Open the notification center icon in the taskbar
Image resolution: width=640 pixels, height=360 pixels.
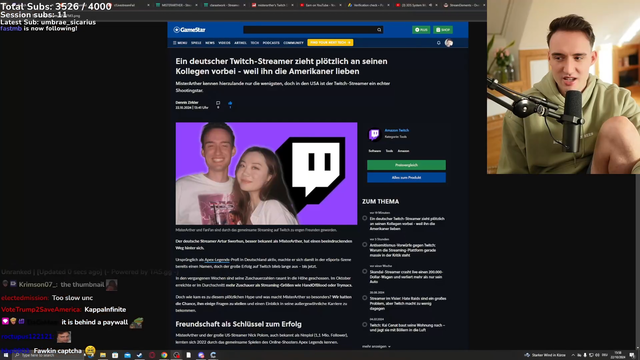pyautogui.click(x=632, y=355)
